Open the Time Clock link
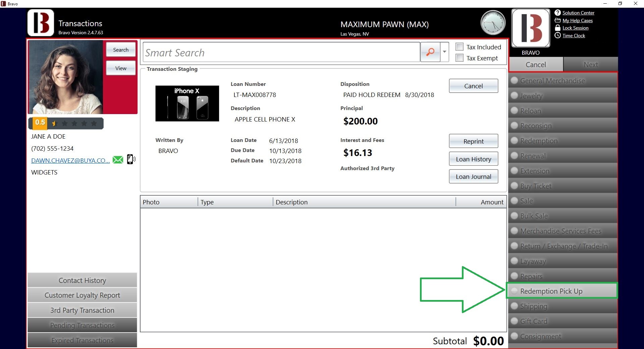Image resolution: width=644 pixels, height=349 pixels. (574, 36)
